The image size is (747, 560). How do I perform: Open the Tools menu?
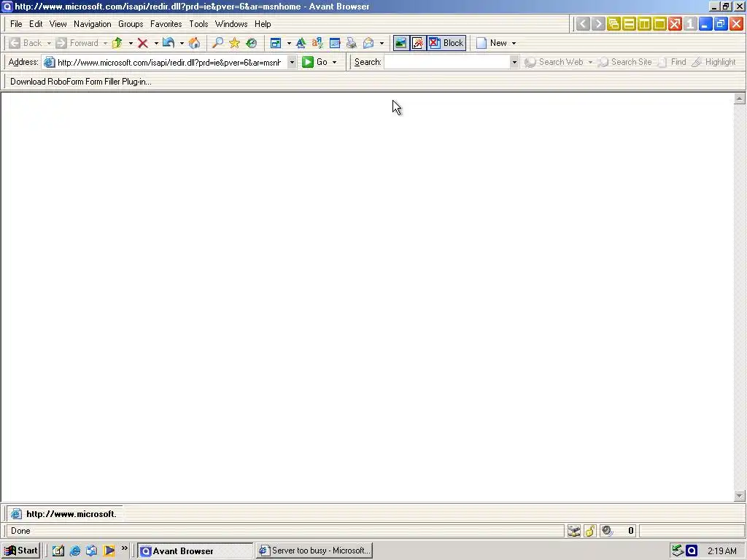pos(198,24)
